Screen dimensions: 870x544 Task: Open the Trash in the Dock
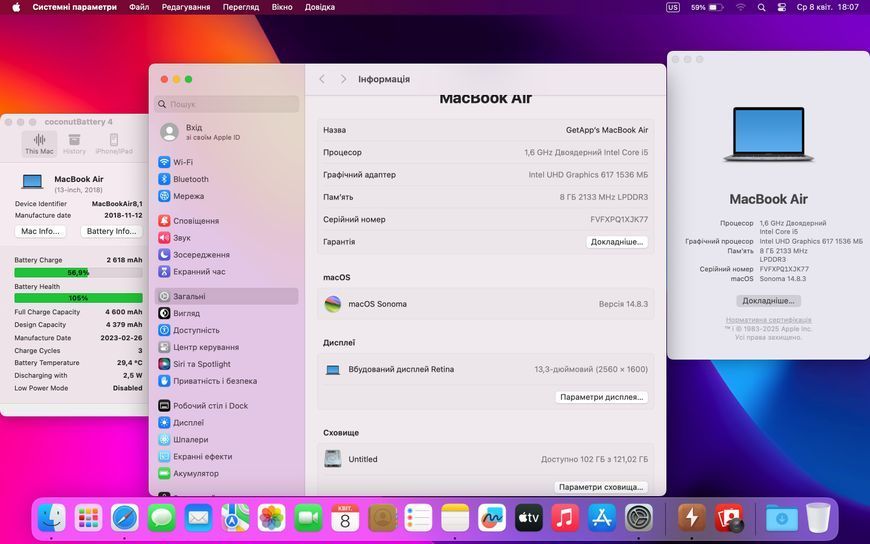(x=818, y=518)
